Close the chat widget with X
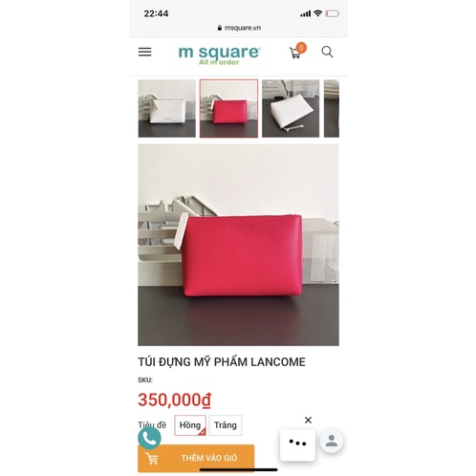The width and height of the screenshot is (476, 476). click(308, 420)
